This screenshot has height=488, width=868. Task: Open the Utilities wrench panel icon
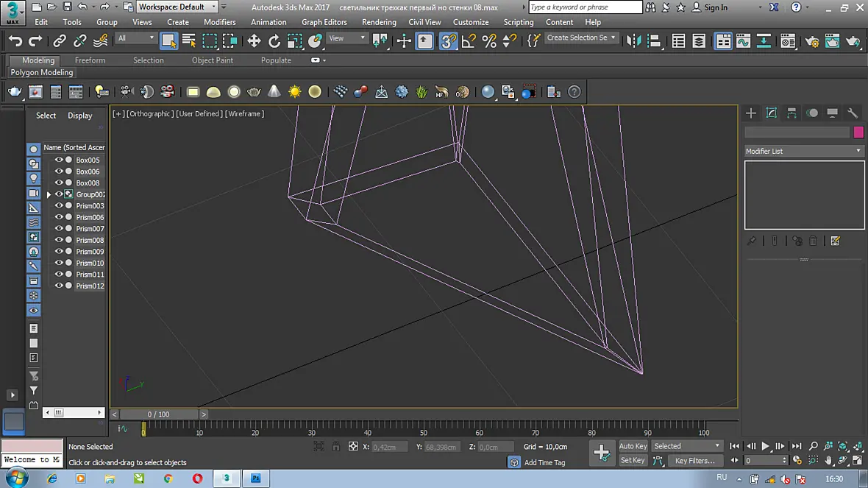click(x=853, y=113)
